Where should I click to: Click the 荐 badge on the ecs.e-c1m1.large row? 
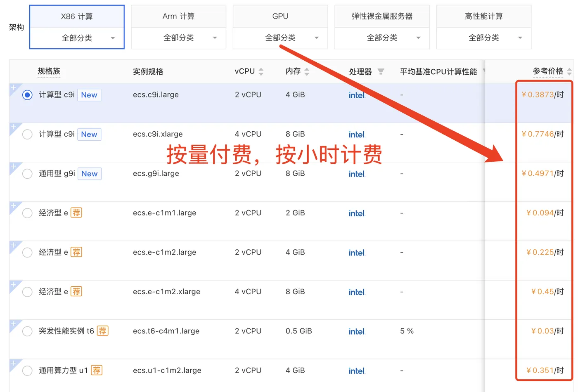[76, 213]
